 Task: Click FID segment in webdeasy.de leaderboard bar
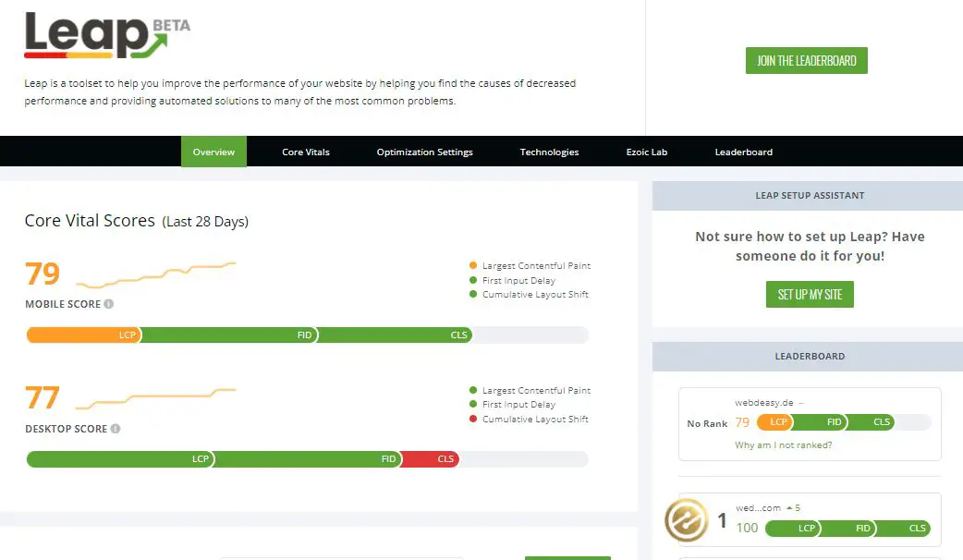click(821, 421)
